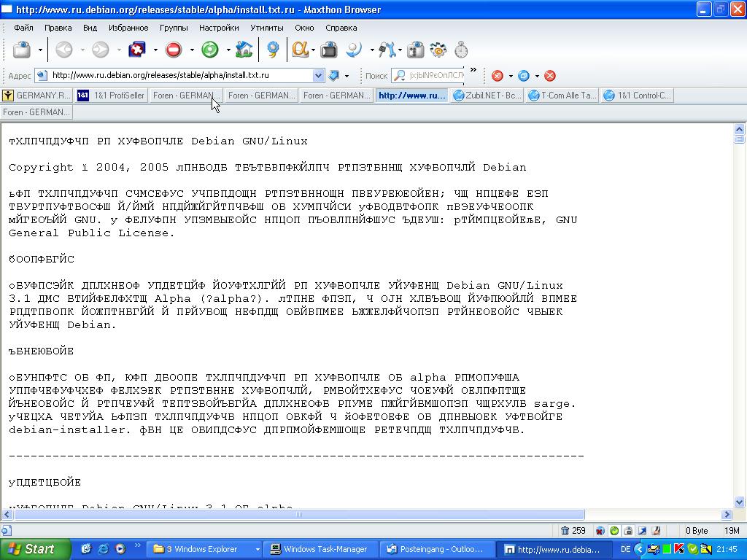This screenshot has height=560, width=747.
Task: Open the translate alpha icon dropdown
Action: pyautogui.click(x=313, y=50)
